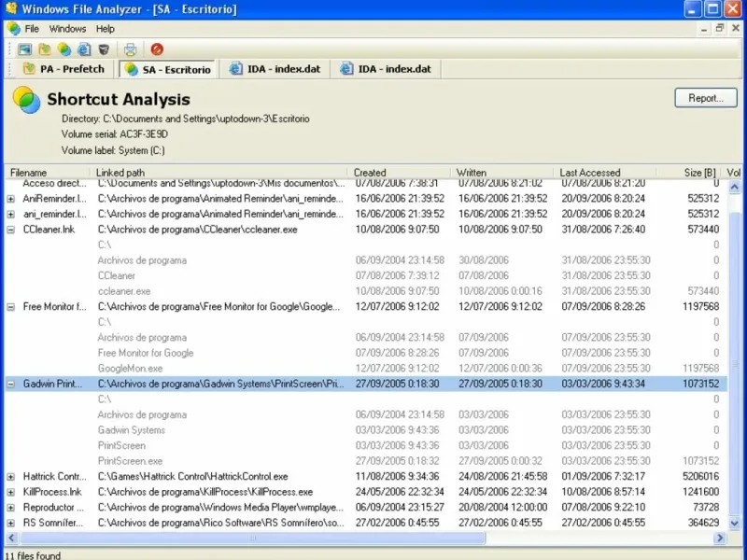Open the Thumbnail Database analysis tool
The height and width of the screenshot is (560, 747).
pyautogui.click(x=24, y=49)
